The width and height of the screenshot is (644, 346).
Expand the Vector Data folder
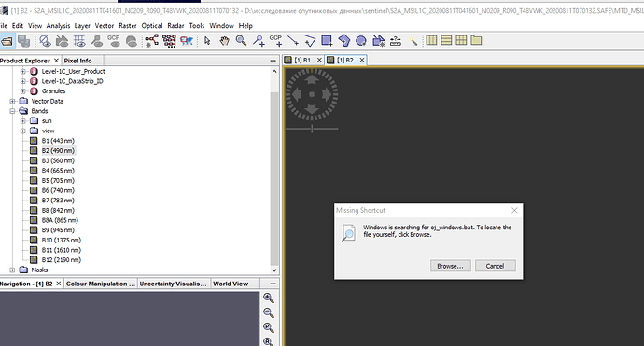[x=13, y=101]
